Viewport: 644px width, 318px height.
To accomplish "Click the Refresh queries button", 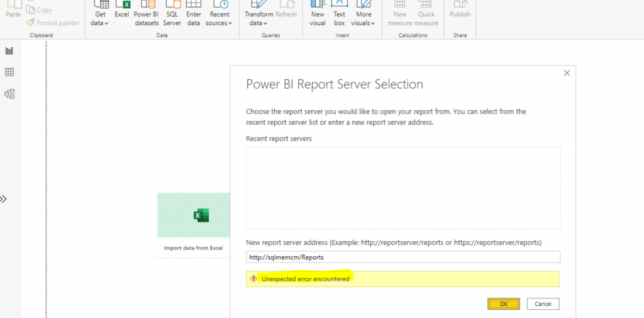I will coord(286,10).
